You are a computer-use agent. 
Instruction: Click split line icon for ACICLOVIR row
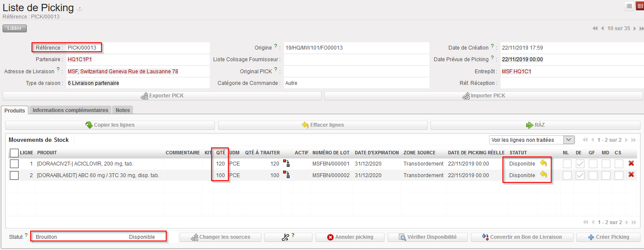[286, 163]
